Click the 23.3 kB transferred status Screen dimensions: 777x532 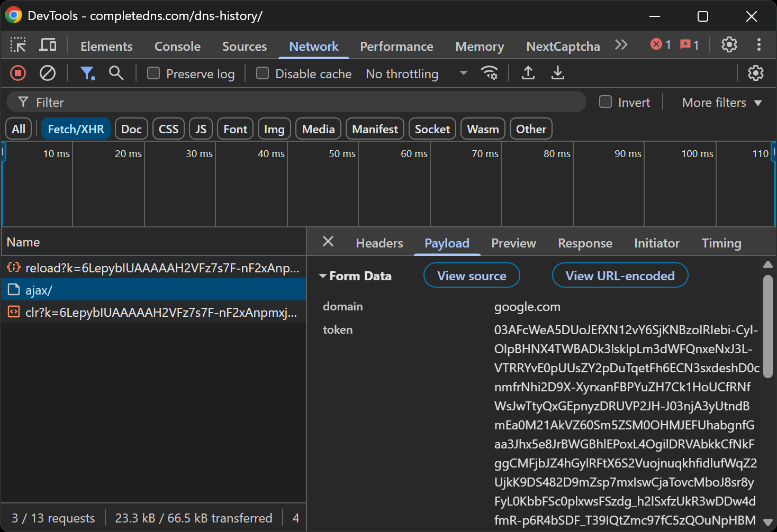[193, 518]
